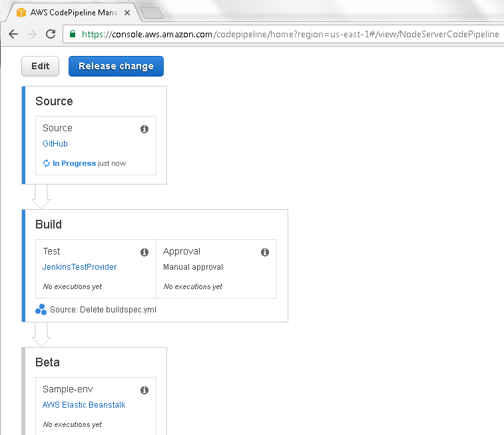Reload the page with refresh icon

[51, 34]
